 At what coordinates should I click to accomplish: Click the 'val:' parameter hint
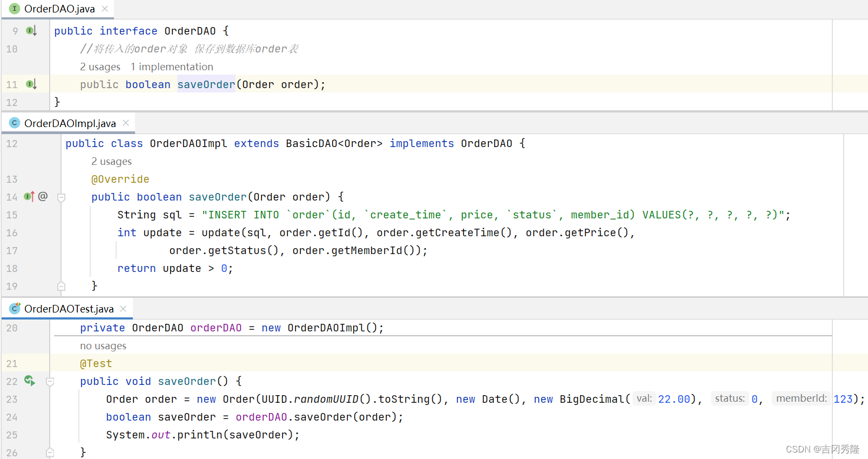644,398
